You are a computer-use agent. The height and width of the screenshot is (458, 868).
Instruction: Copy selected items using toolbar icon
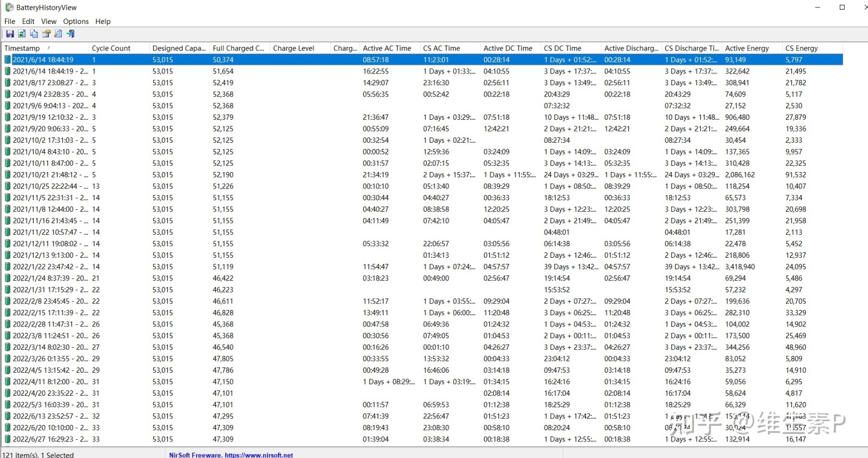(x=34, y=34)
